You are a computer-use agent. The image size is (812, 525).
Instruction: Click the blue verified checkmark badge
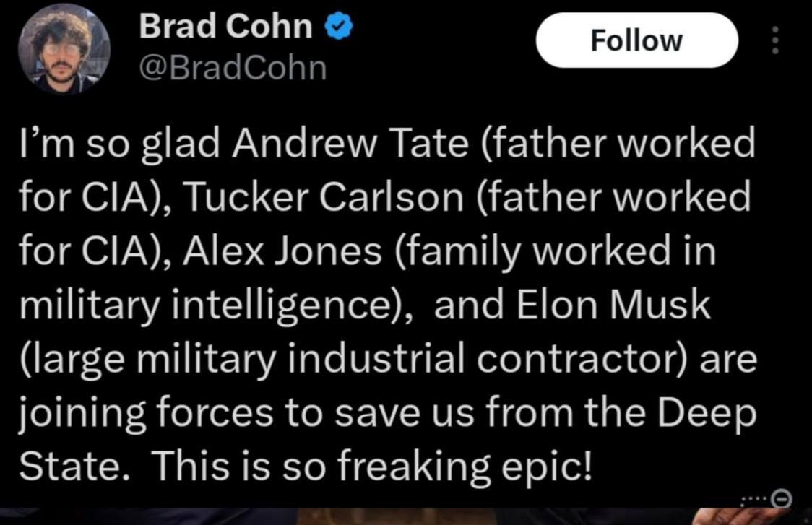[339, 26]
